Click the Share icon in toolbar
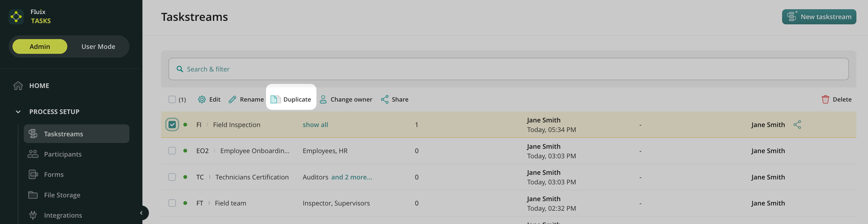868x224 pixels. tap(384, 100)
